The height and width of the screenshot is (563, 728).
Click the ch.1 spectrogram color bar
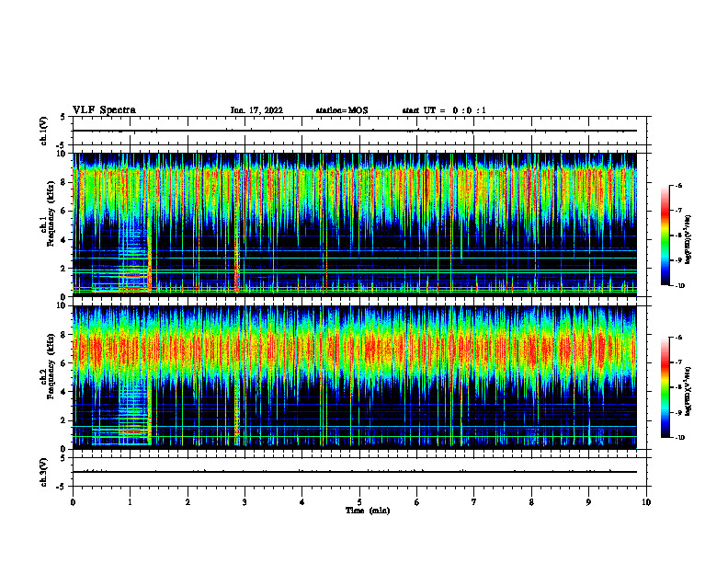[665, 236]
